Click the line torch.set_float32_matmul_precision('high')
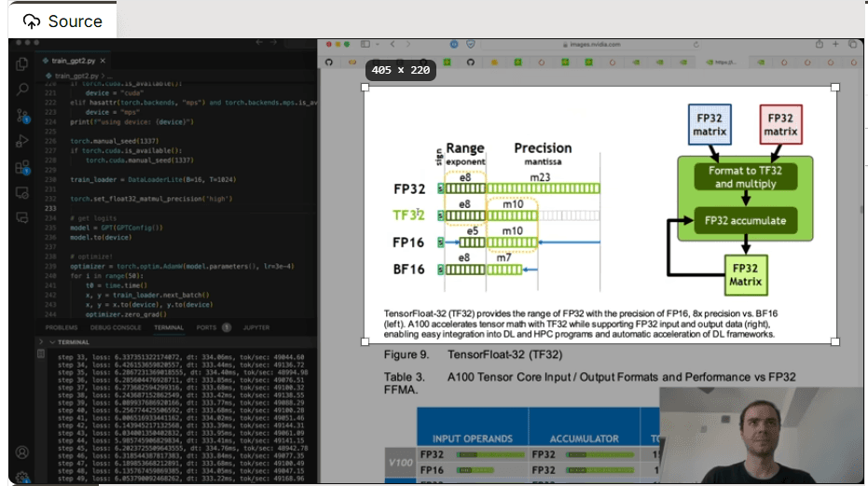Screen dimensions: 868x486 151,199
